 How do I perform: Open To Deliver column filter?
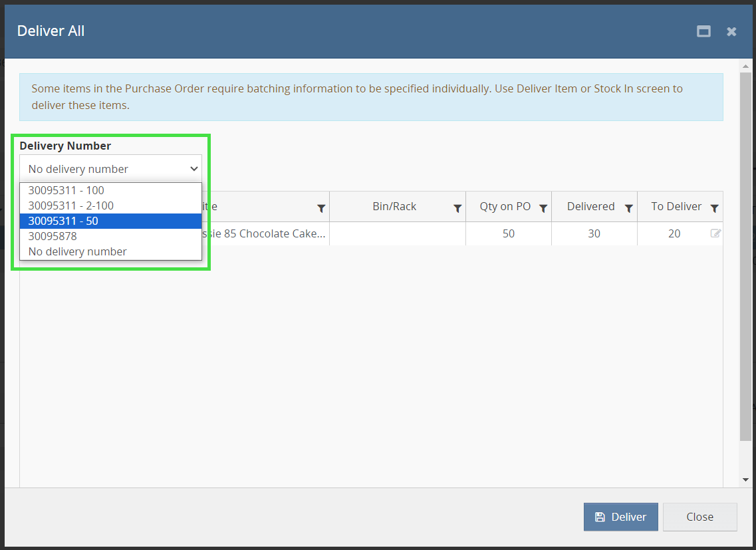coord(714,208)
